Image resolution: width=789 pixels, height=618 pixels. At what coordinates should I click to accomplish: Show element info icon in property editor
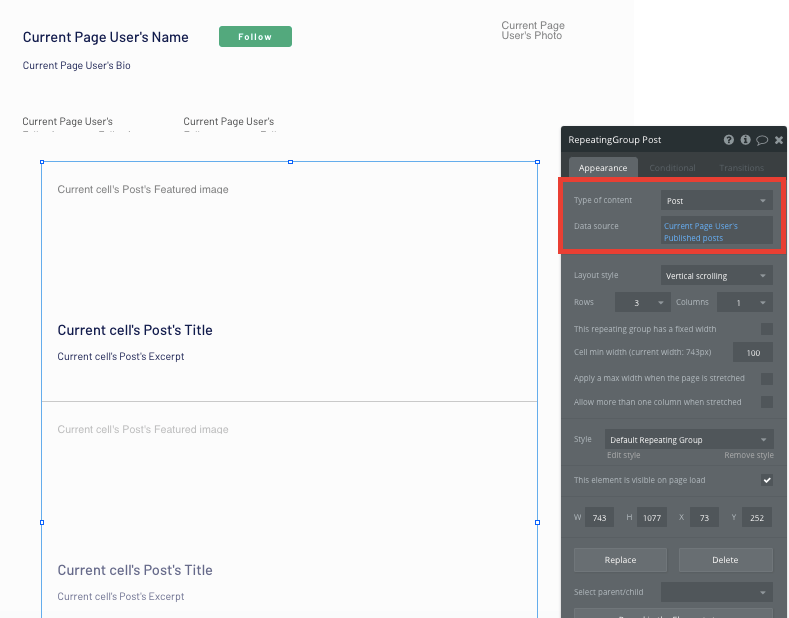[745, 140]
